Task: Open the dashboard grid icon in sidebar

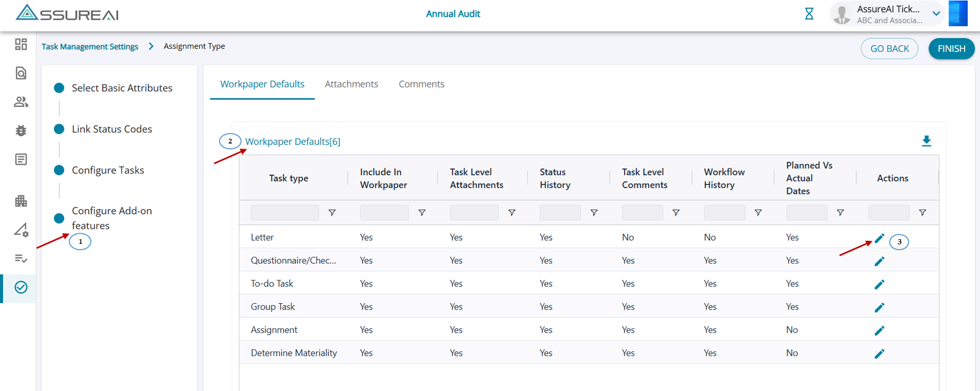Action: coord(21,44)
